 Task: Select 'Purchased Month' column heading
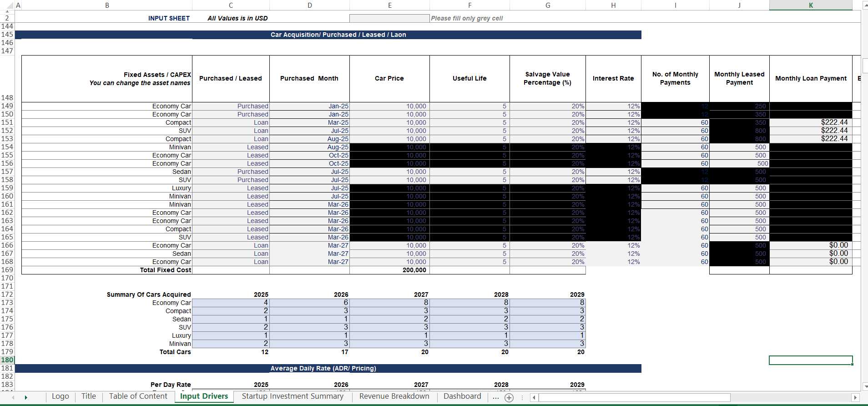point(309,79)
